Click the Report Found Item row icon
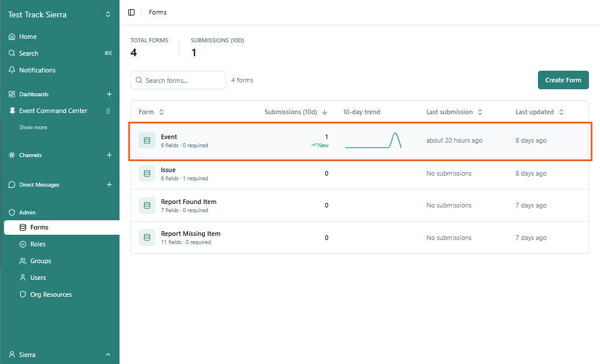The height and width of the screenshot is (364, 600). tap(147, 205)
